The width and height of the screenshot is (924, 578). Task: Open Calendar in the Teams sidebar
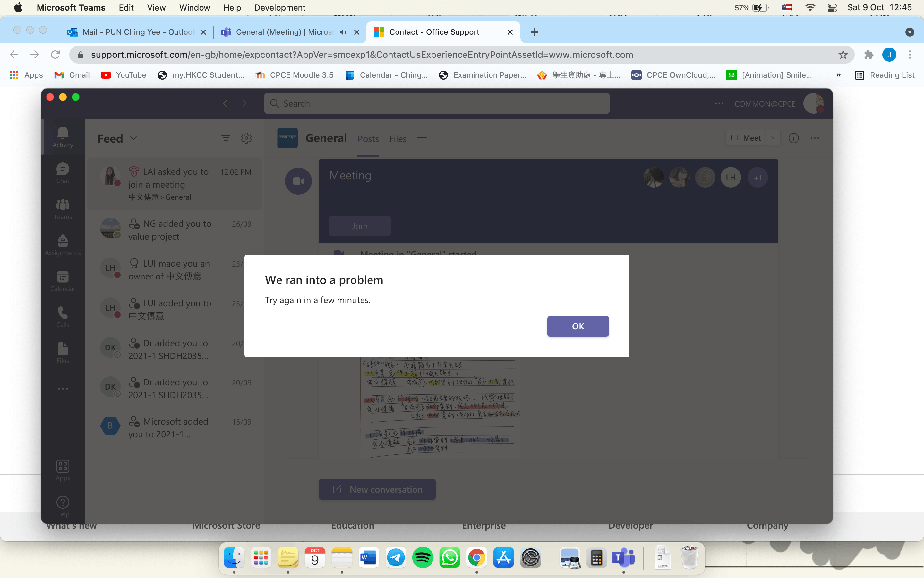(63, 281)
